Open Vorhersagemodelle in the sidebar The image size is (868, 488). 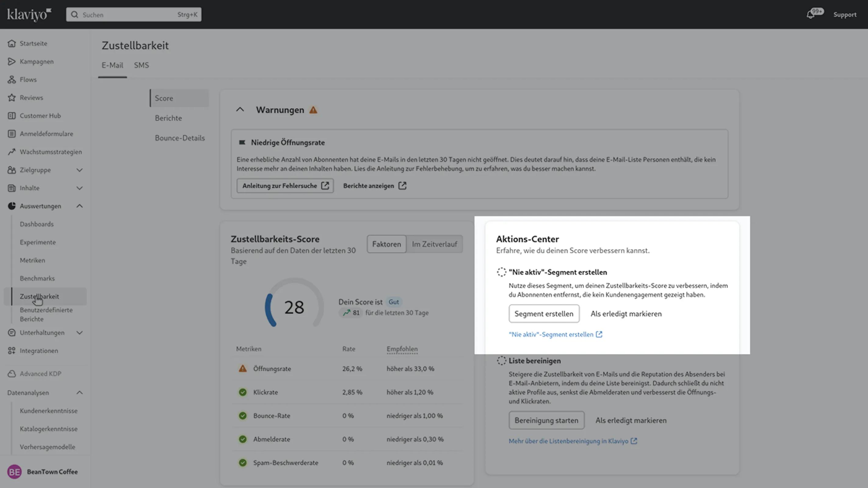[48, 447]
